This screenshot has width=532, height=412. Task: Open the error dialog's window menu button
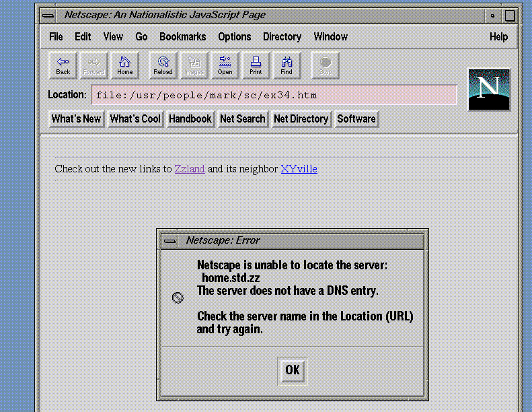[170, 241]
